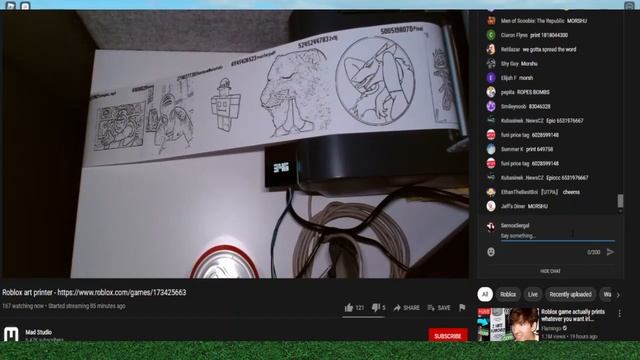The height and width of the screenshot is (360, 640).
Task: Open Mad Studio channel avatar
Action: click(x=11, y=334)
